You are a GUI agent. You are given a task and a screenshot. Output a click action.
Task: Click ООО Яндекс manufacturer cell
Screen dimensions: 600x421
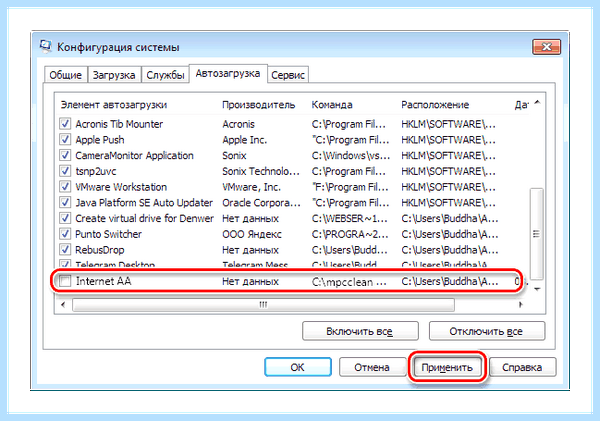click(x=252, y=234)
